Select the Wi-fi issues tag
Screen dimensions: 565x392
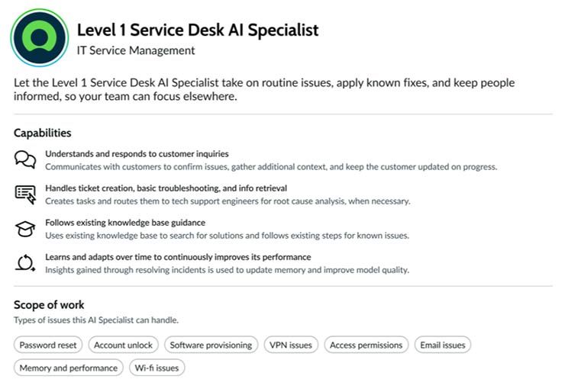click(x=157, y=368)
